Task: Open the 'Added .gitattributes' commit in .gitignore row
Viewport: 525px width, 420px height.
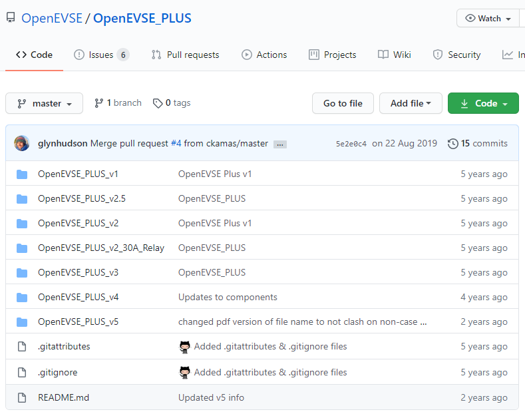Action: click(x=270, y=373)
